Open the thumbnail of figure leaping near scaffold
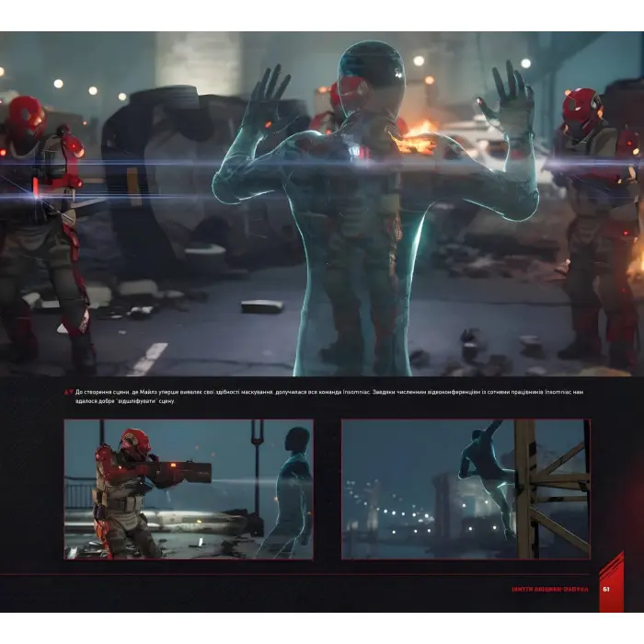 [x=465, y=489]
